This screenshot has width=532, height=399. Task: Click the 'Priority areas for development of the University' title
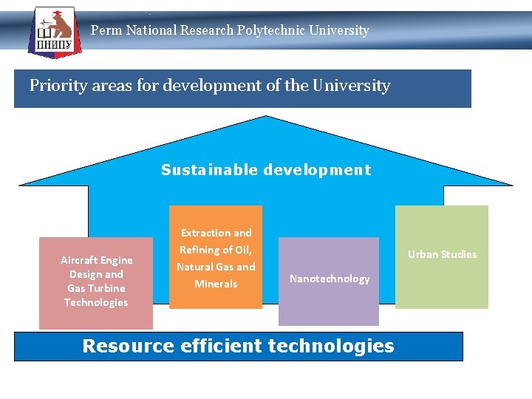tap(210, 85)
